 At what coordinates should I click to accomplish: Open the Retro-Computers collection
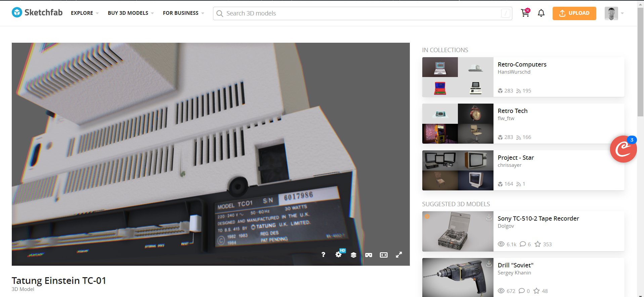click(x=522, y=64)
